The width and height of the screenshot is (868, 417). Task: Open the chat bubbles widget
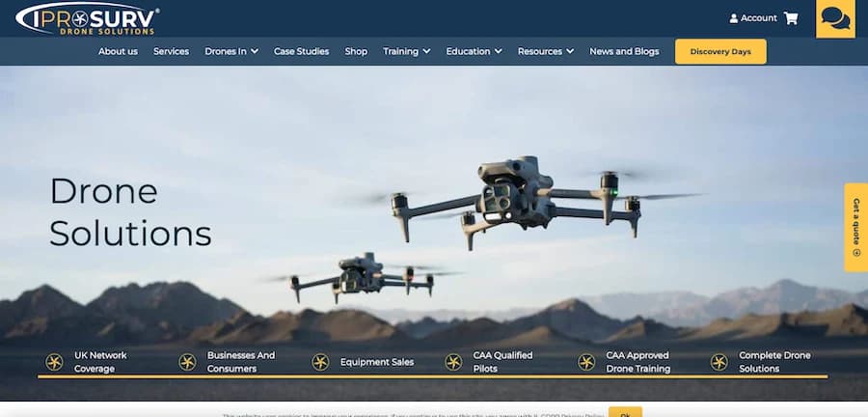[x=835, y=19]
